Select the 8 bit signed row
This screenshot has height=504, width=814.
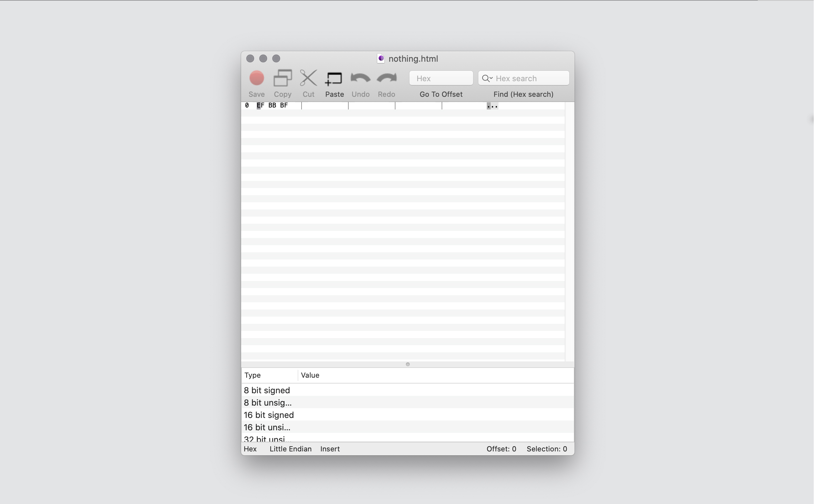pos(267,390)
